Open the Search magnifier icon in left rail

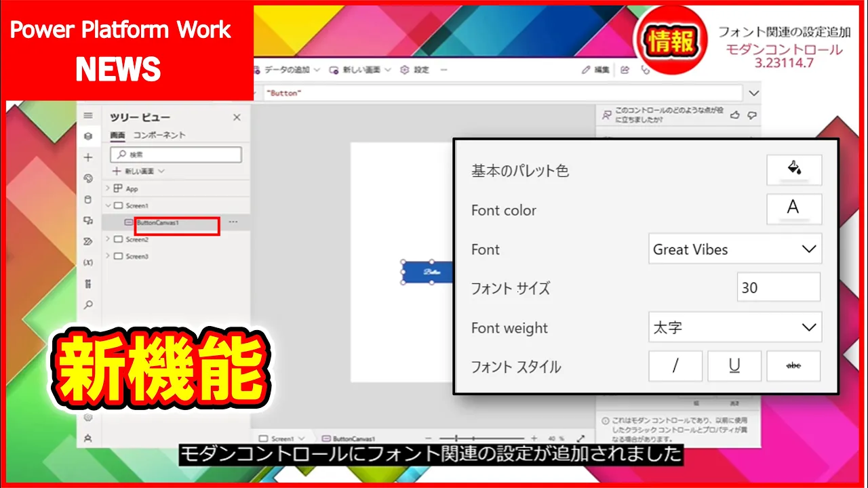pyautogui.click(x=88, y=305)
